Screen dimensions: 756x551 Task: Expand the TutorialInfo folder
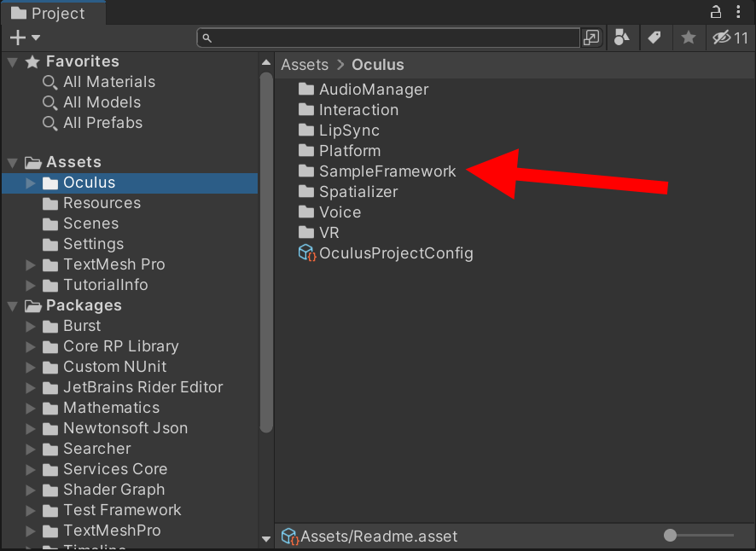[31, 286]
